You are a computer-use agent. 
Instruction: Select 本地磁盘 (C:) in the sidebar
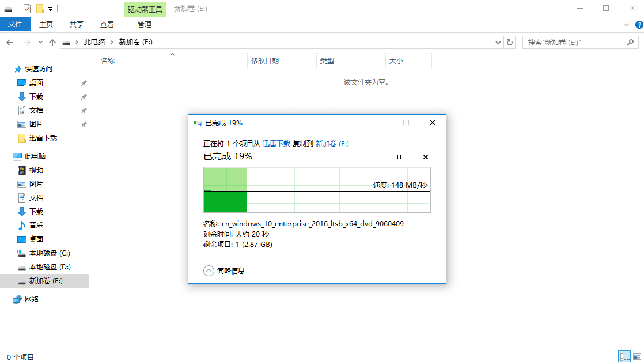coord(50,253)
